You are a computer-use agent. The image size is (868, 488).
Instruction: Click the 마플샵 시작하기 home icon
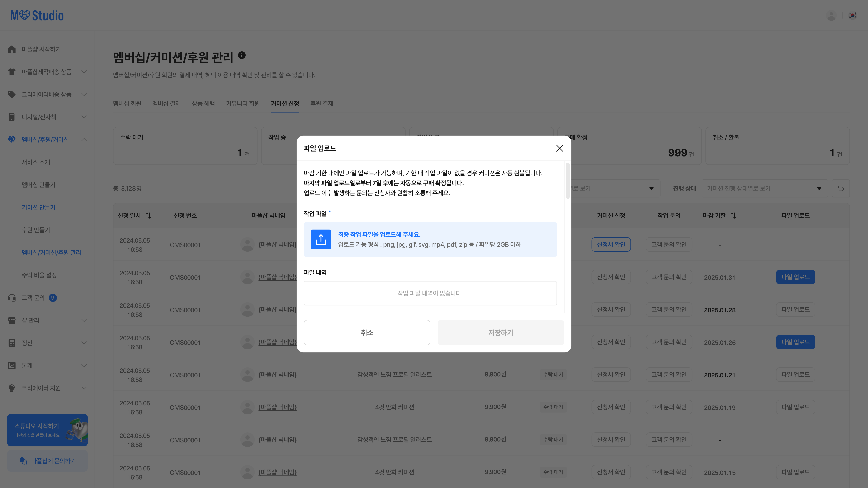click(x=12, y=49)
